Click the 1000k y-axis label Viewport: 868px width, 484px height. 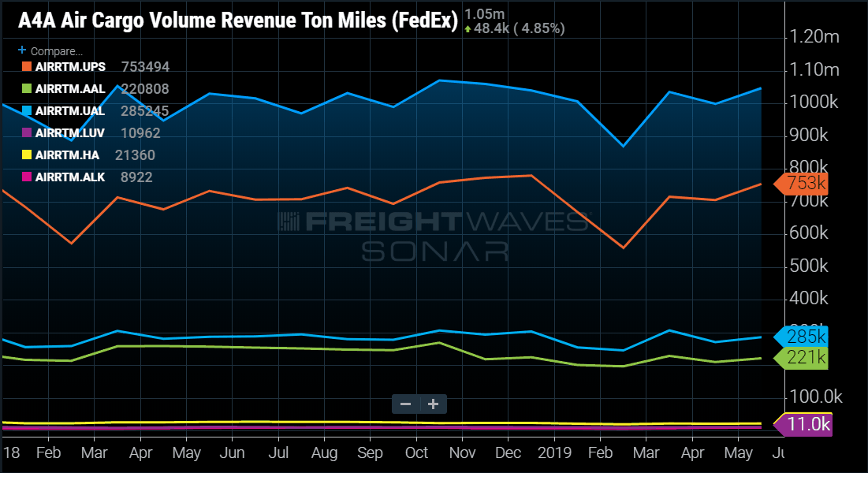point(814,102)
